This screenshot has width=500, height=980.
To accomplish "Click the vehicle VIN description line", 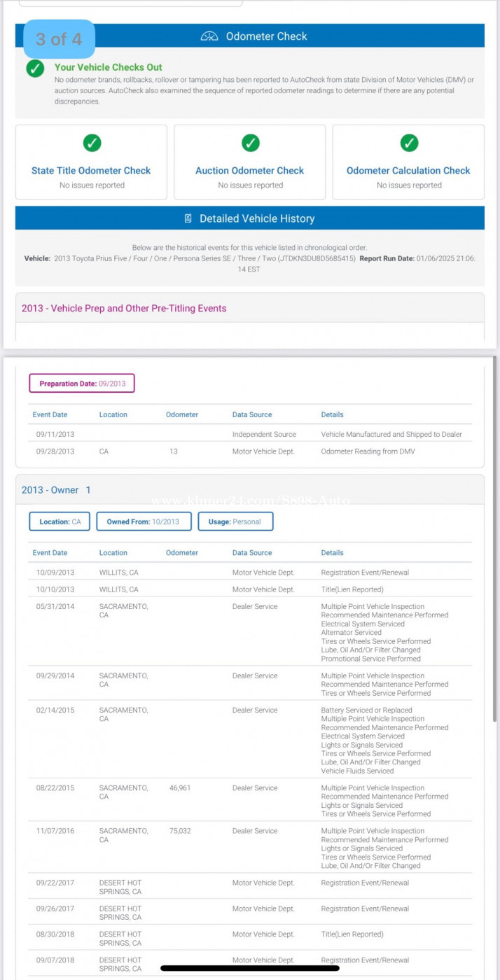I will coord(190,258).
